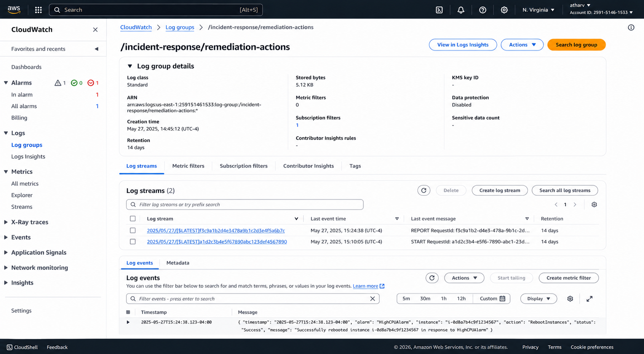This screenshot has width=644, height=354.
Task: Open Learn more external link
Action: [x=369, y=286]
